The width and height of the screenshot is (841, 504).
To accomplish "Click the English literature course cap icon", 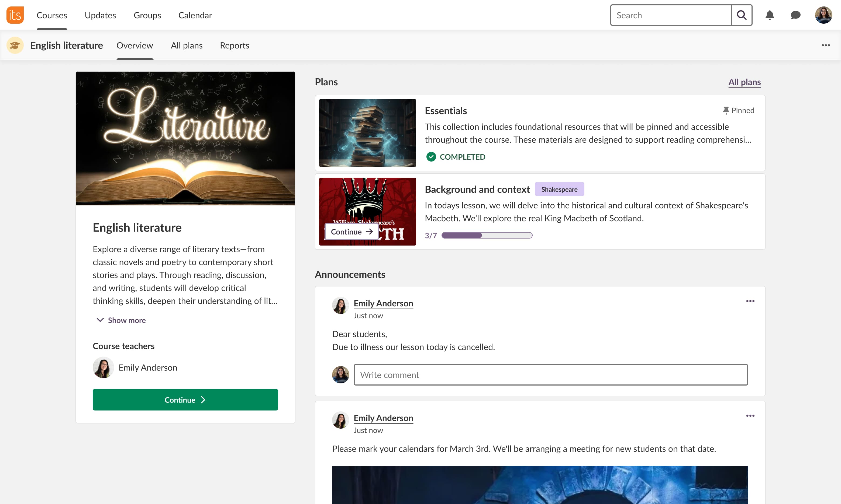I will 15,45.
